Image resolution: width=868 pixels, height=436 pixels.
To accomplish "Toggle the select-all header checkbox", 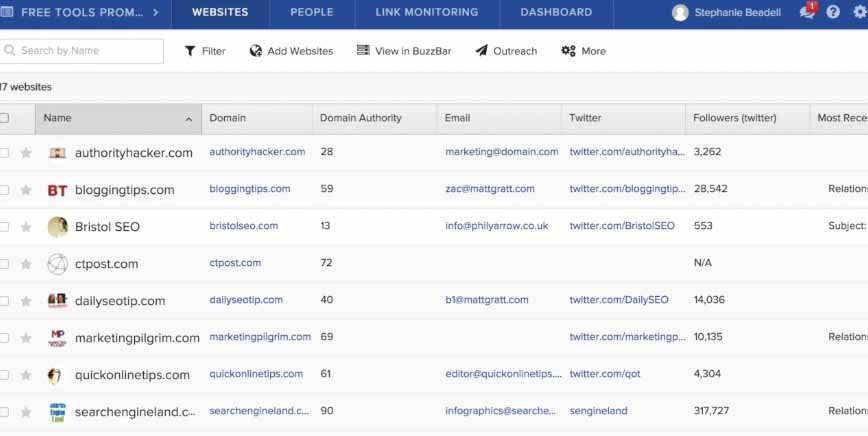I will tap(4, 118).
